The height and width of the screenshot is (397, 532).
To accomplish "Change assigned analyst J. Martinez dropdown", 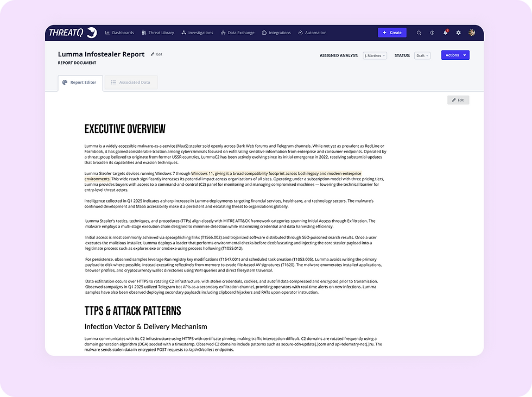I will coord(375,55).
